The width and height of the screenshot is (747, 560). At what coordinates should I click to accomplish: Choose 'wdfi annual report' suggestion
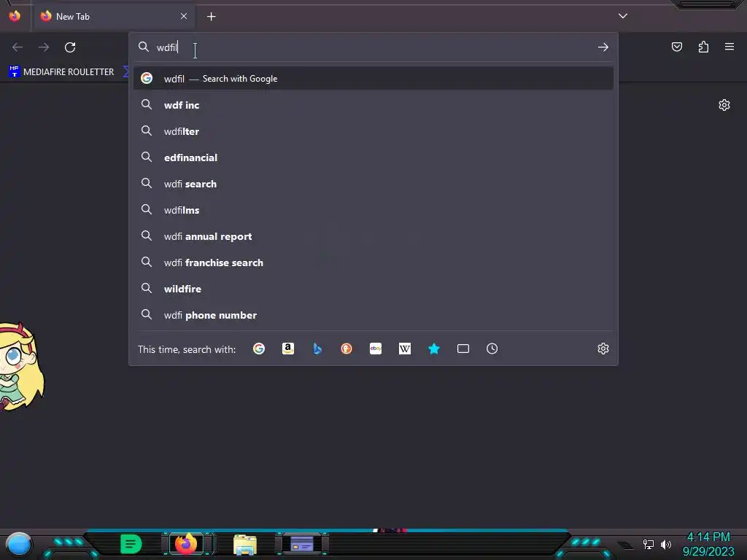click(x=373, y=236)
